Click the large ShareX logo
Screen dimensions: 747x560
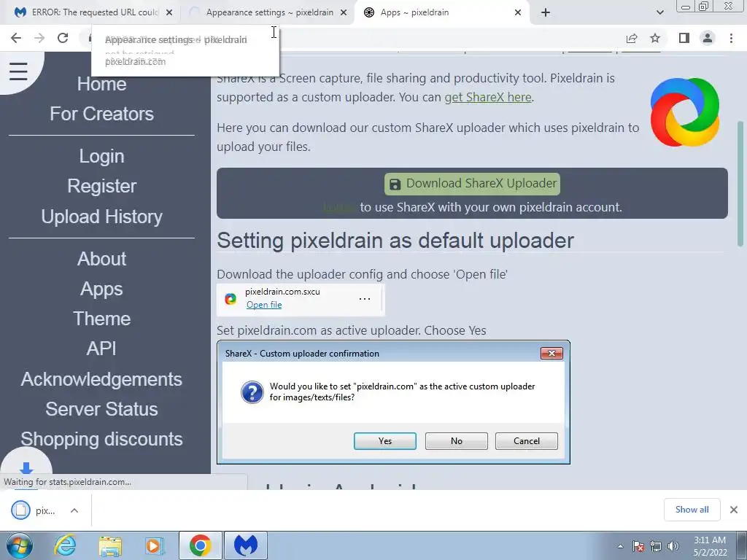point(684,112)
